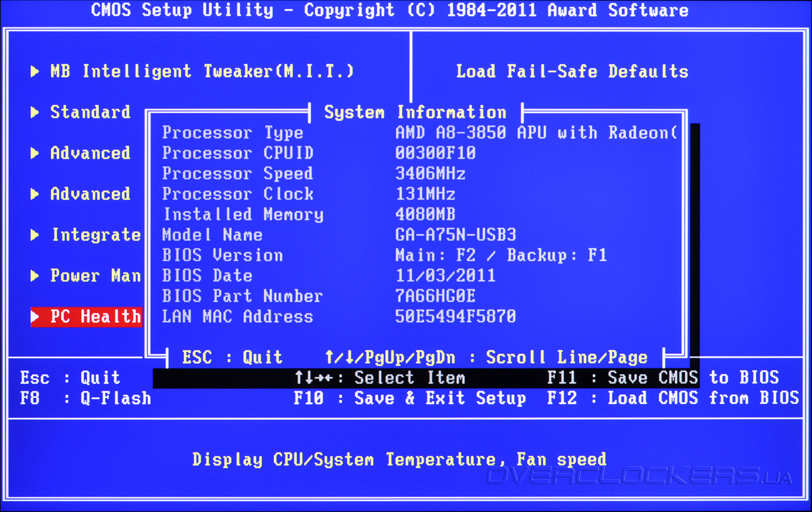Click the F8 : Q-Flash shortcut
The height and width of the screenshot is (512, 812).
tap(86, 398)
